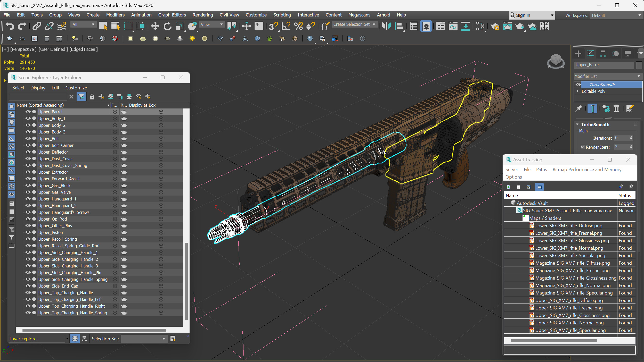
Task: Click the filter icon in Scene Explorer search bar
Action: pyautogui.click(x=81, y=97)
